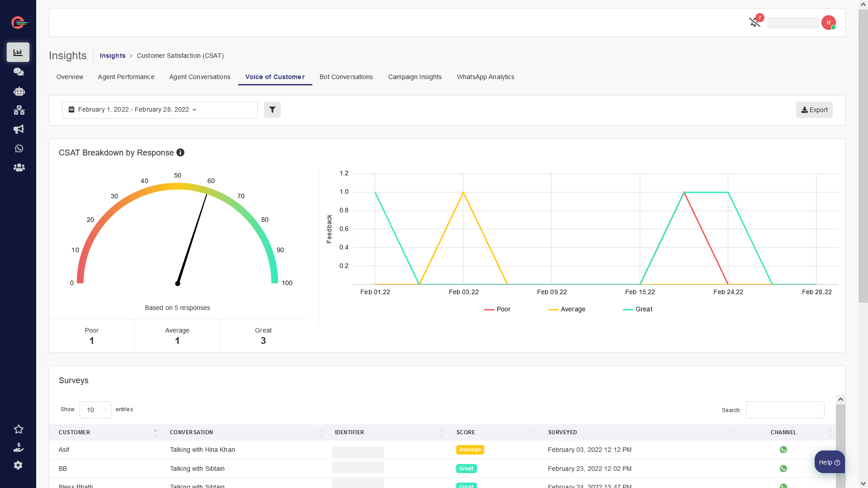Open the chat conversations sidebar icon
The image size is (868, 488).
(19, 72)
